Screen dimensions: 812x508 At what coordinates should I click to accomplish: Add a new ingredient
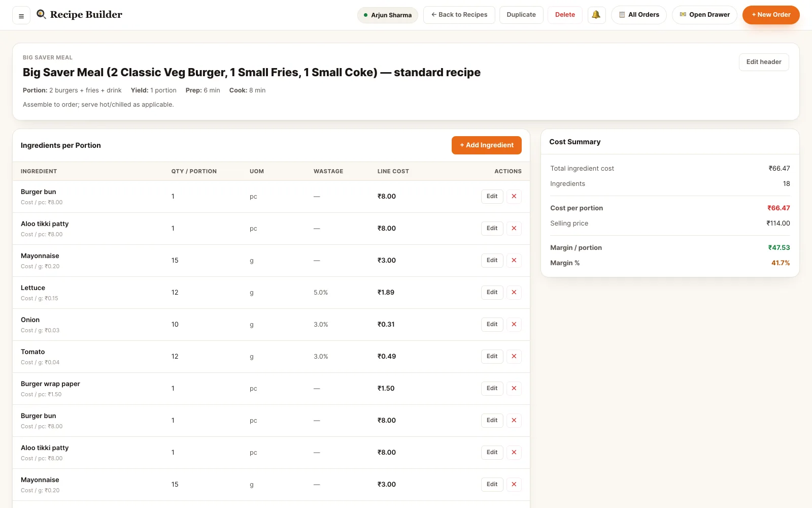pyautogui.click(x=487, y=145)
